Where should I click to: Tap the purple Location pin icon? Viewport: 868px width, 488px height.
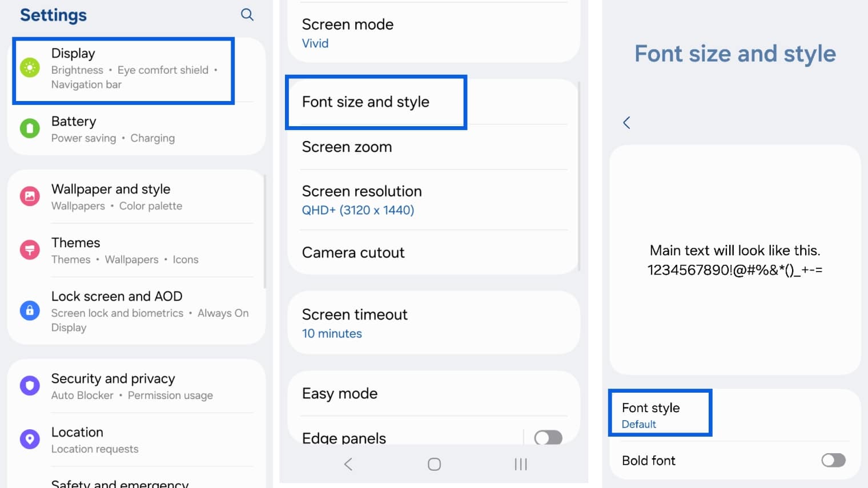tap(30, 439)
